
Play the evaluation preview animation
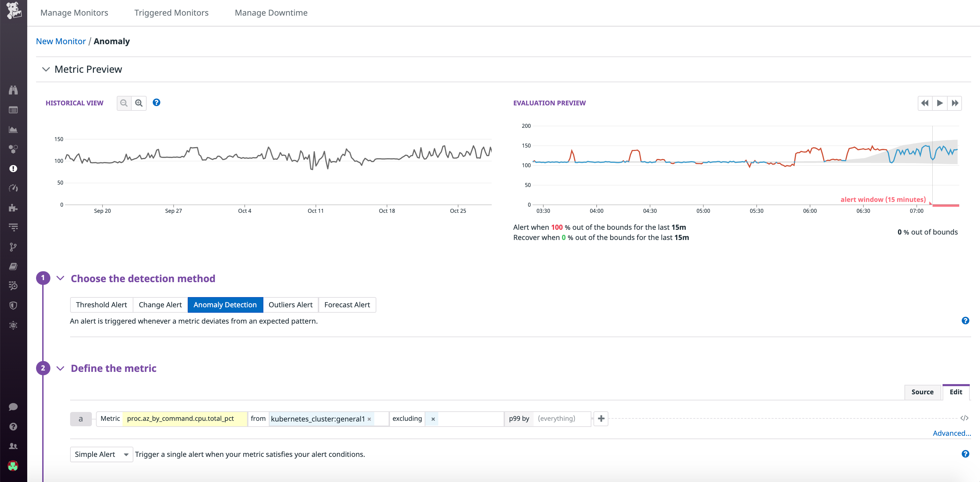coord(940,103)
